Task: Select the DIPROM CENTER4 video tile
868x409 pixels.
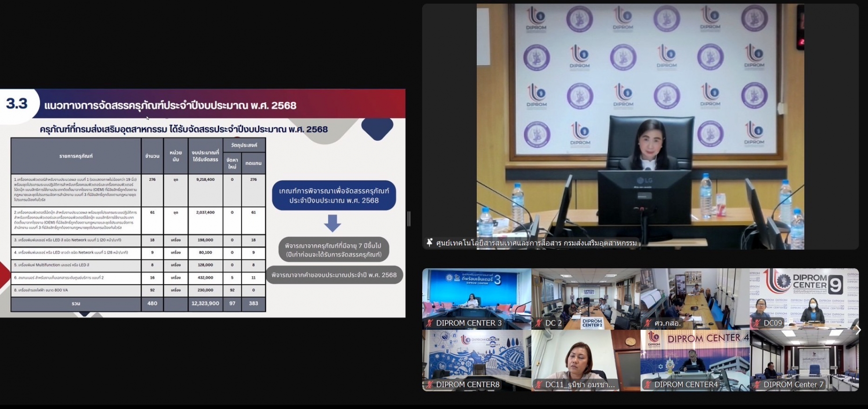Action: 695,361
